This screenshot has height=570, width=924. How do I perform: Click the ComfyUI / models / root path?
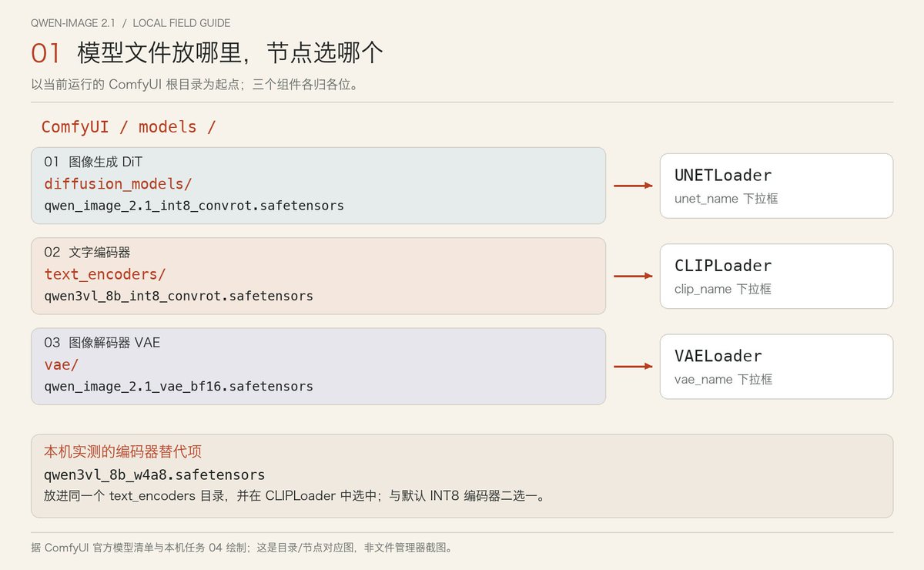coord(129,127)
